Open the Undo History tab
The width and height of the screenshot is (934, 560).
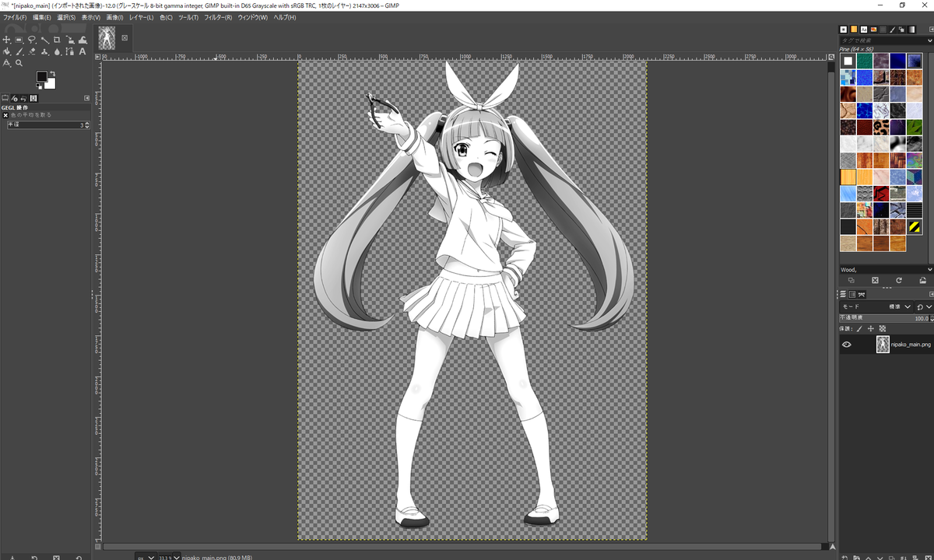23,98
